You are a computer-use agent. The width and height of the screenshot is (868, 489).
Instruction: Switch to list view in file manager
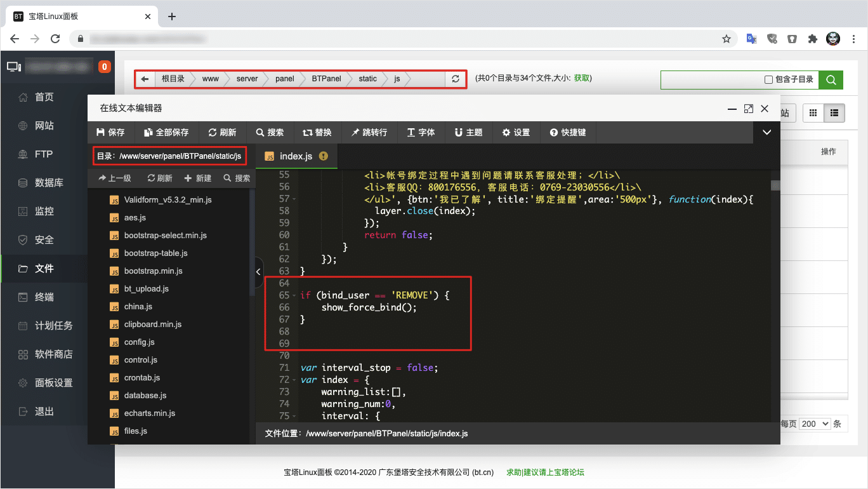834,114
